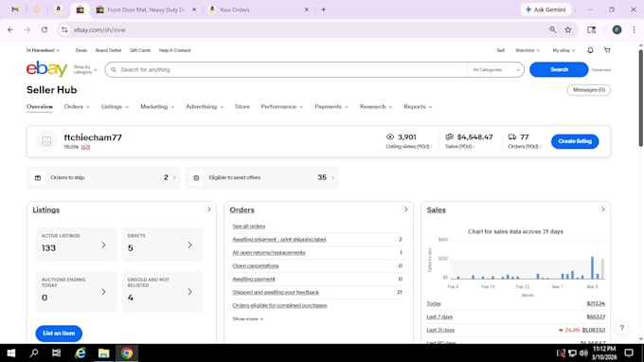Click the Orders to ship box icon
This screenshot has width=644, height=362.
[x=38, y=178]
